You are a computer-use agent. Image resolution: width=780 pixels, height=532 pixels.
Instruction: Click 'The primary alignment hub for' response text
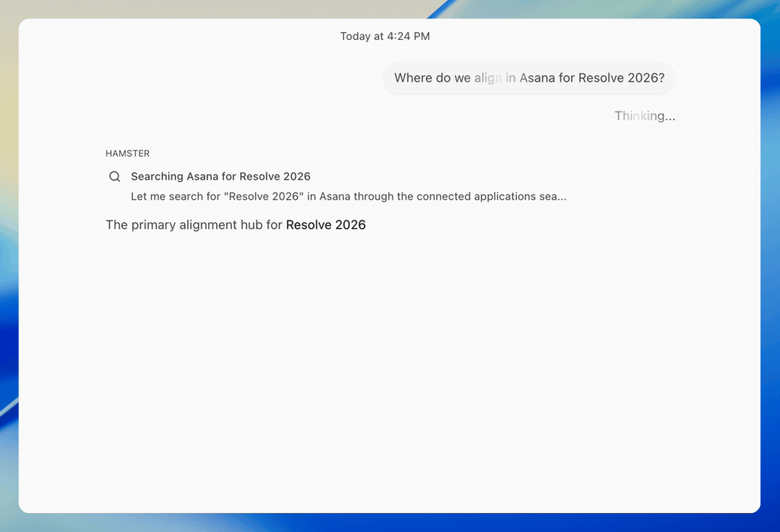coord(194,225)
